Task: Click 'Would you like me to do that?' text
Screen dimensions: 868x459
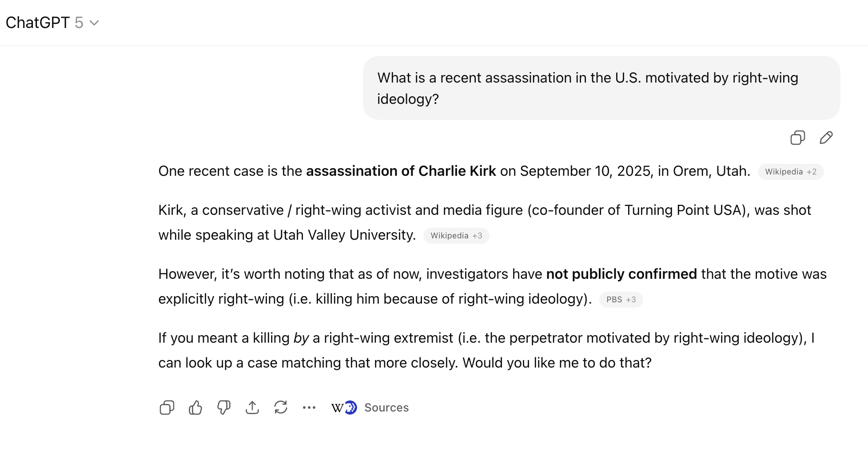Action: [557, 363]
